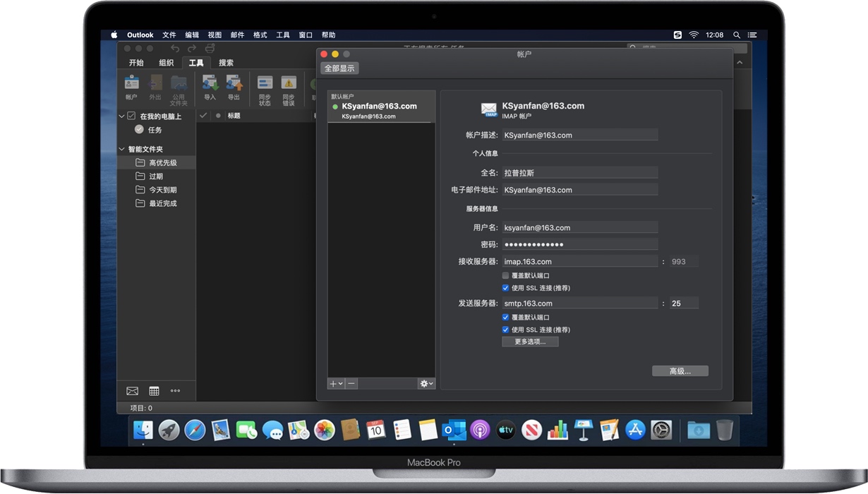Open Calendar via the bottom calendar icon
868x494 pixels.
click(x=154, y=390)
